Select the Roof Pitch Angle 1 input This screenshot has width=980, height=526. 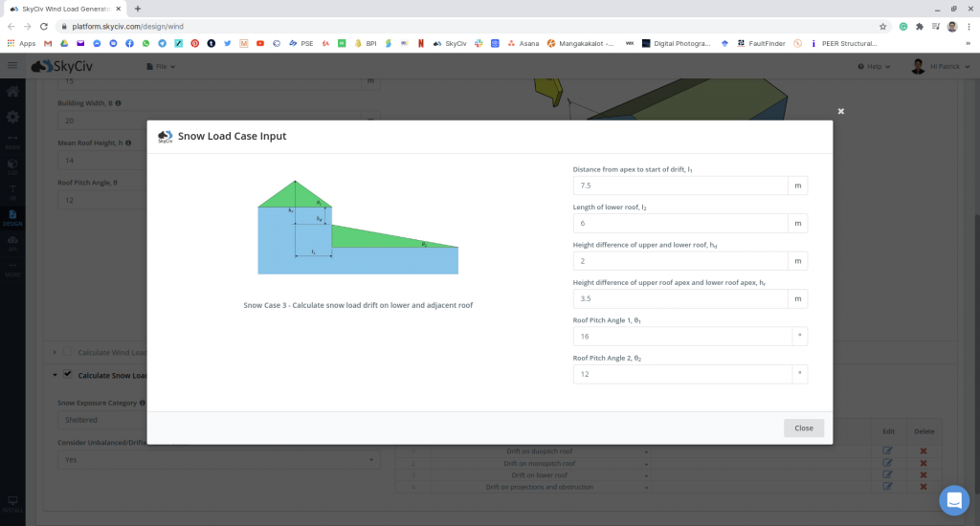[x=680, y=337]
